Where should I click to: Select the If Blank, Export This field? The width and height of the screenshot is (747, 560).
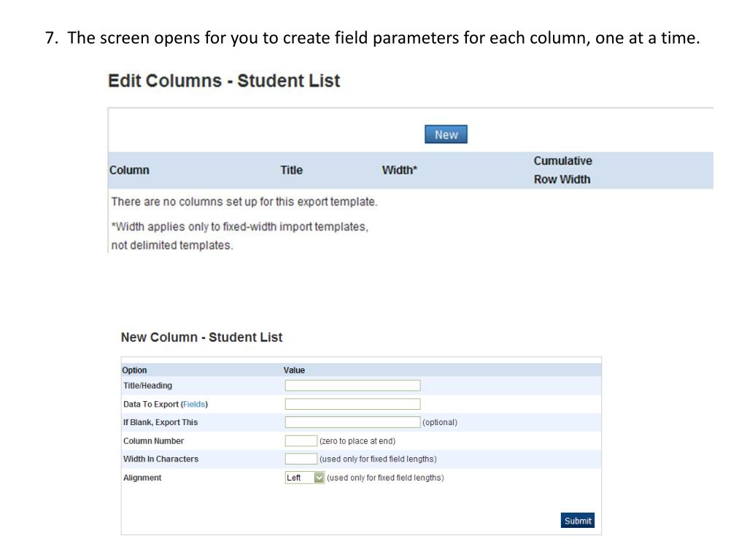tap(352, 422)
